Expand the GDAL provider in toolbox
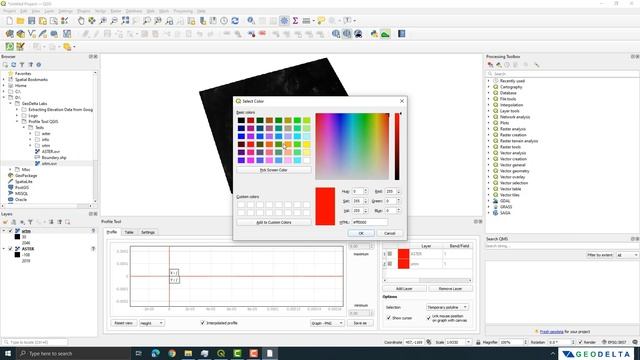This screenshot has width=640, height=360. (489, 201)
